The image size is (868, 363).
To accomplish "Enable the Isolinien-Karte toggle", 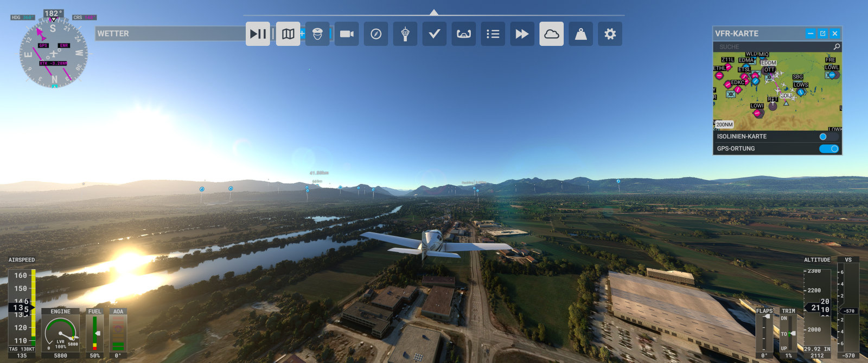I will 828,137.
